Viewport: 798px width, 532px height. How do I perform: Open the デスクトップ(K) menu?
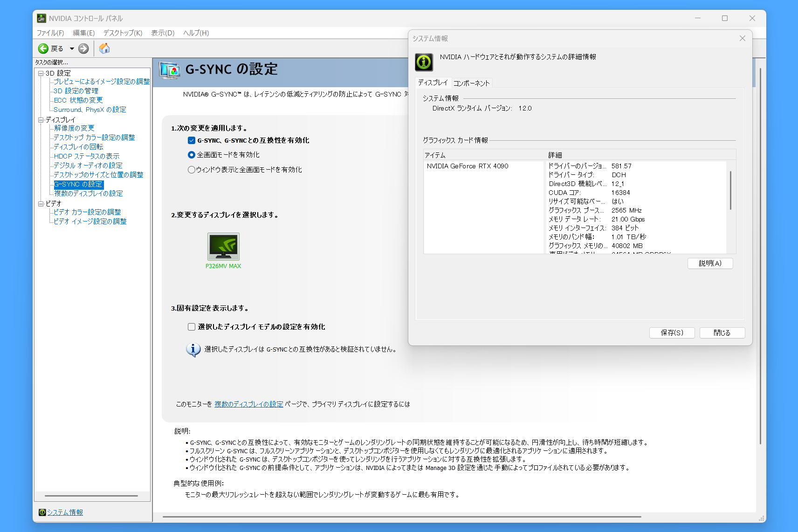pos(123,33)
